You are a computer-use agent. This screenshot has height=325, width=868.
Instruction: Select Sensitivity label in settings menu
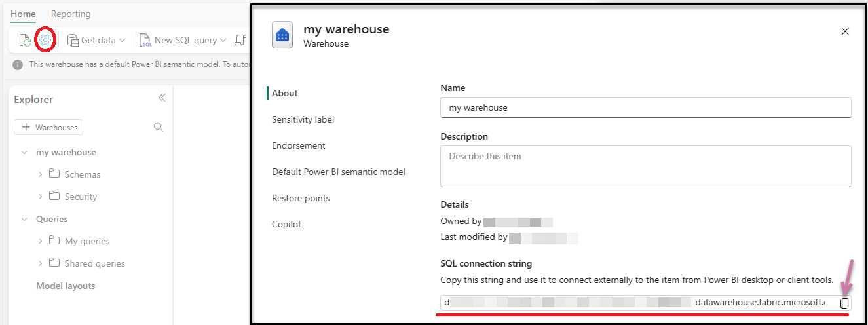[x=303, y=119]
